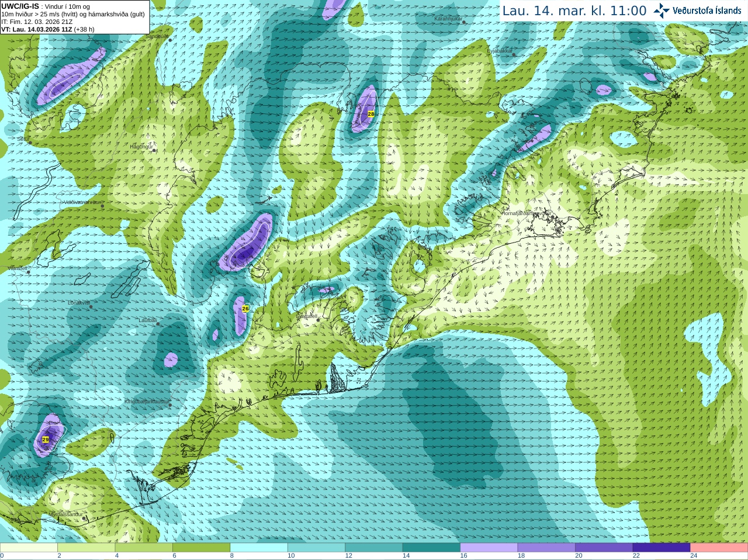Click the Kirkjubæjarklaustur place label
This screenshot has width=748, height=560.
pos(147,402)
